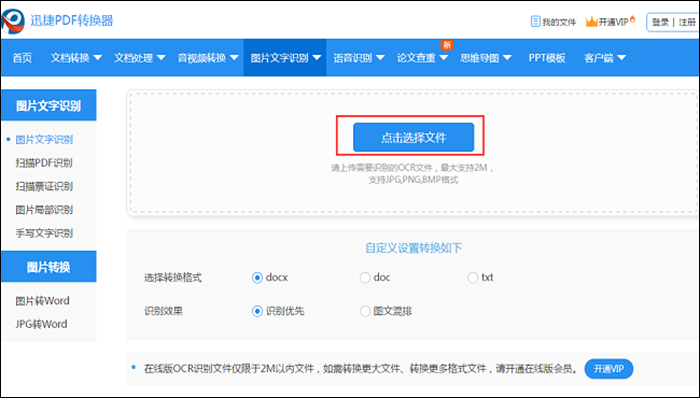
Task: Open 文档处理 menu
Action: click(x=134, y=58)
